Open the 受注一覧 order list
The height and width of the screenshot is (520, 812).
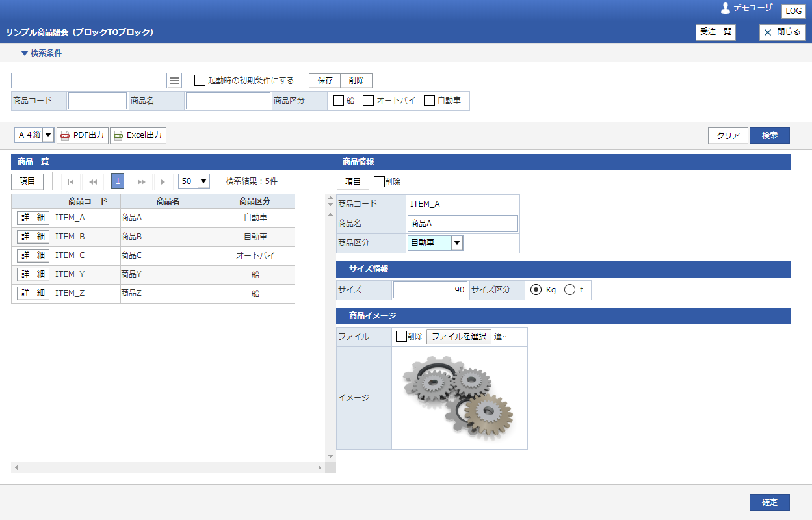pyautogui.click(x=715, y=32)
